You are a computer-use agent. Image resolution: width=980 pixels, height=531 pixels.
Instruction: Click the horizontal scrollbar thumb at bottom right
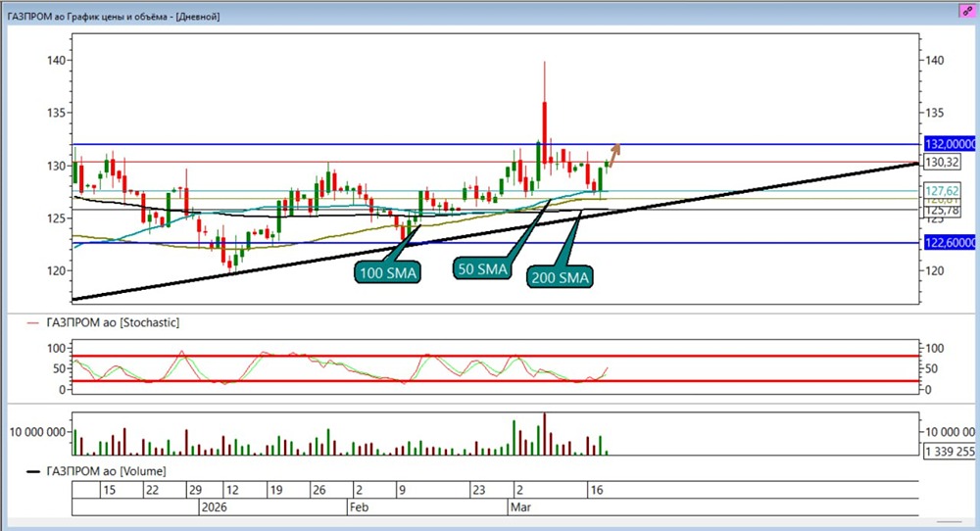point(950,521)
